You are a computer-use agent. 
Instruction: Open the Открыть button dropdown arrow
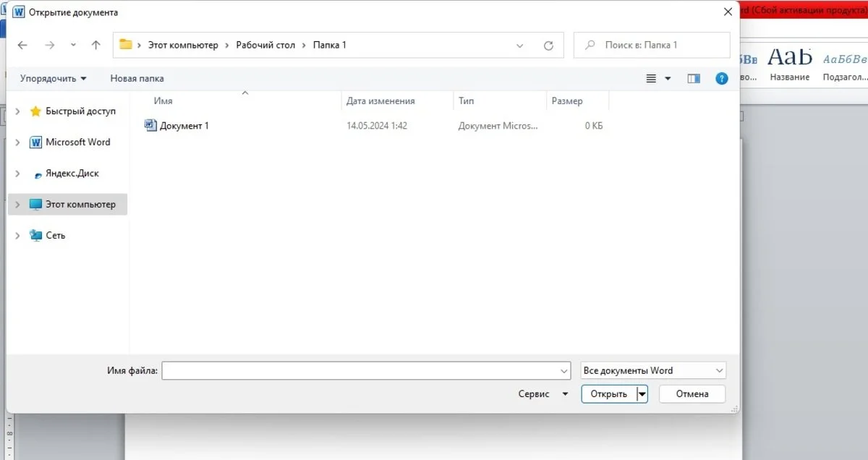point(642,394)
